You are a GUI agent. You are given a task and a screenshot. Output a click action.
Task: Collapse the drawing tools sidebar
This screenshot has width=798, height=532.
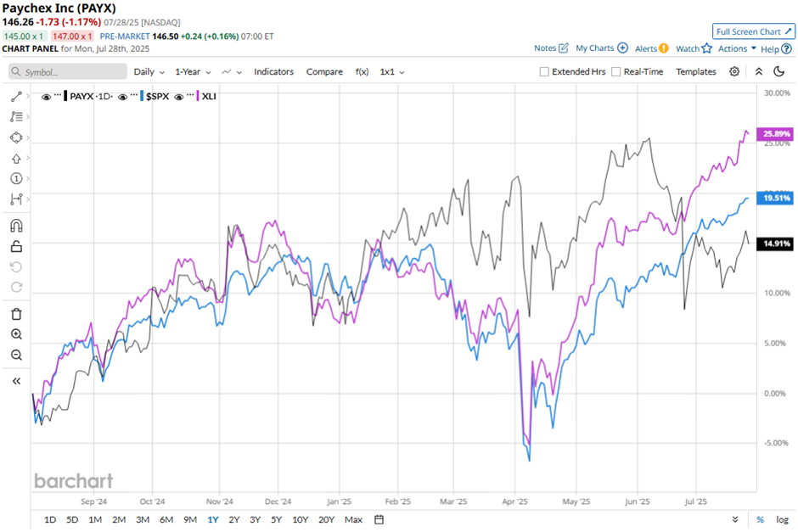[x=16, y=381]
